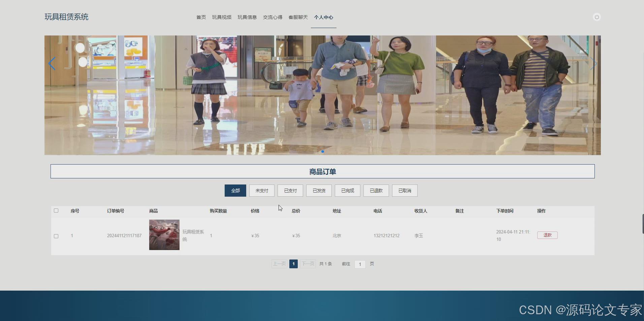
Task: Switch to the 玩具视频 navigation tab
Action: click(222, 17)
